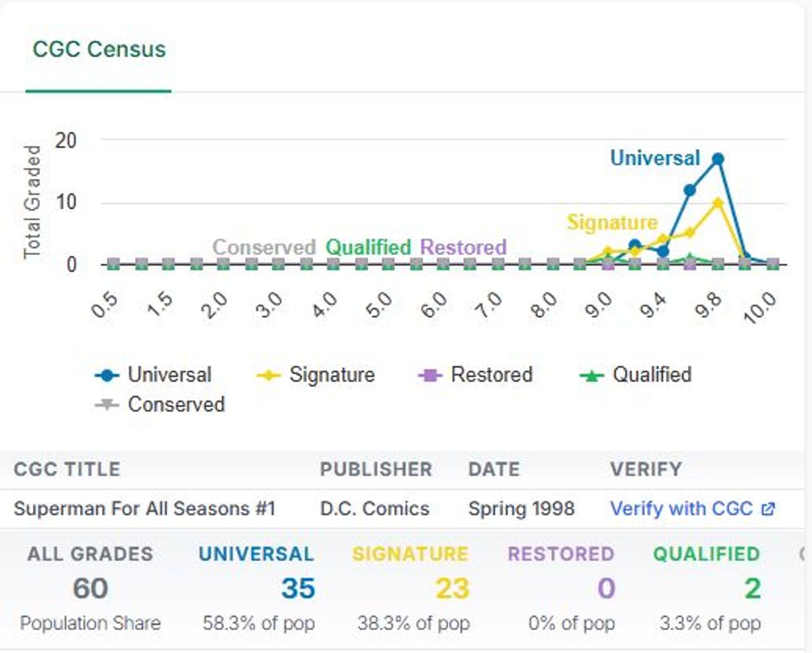812x653 pixels.
Task: Toggle the Restored series in the legend
Action: point(475,375)
